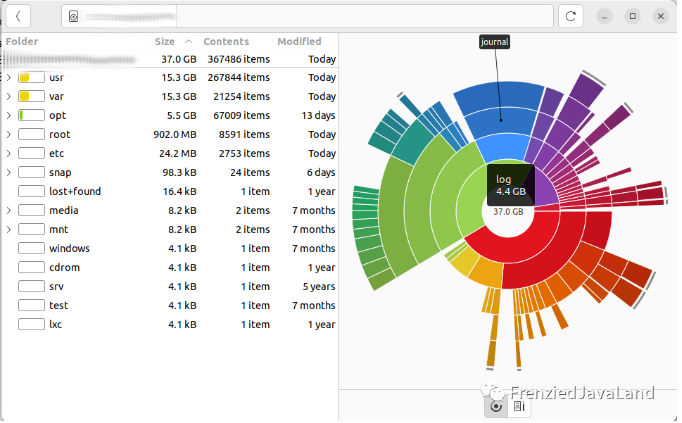The height and width of the screenshot is (423, 682).
Task: Click the 5 years modified value for srv
Action: tap(319, 286)
